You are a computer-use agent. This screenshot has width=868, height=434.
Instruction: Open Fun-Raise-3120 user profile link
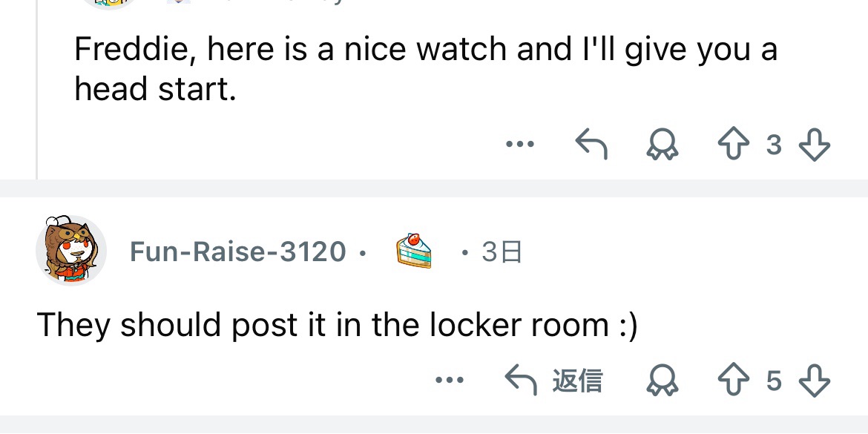point(237,252)
